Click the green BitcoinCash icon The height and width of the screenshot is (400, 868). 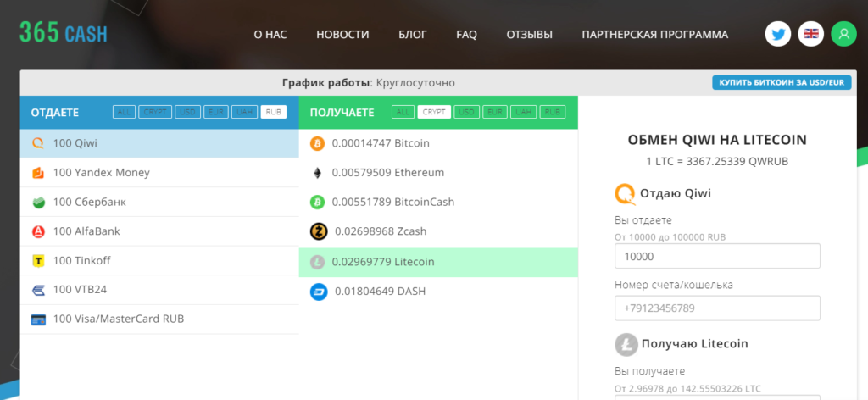317,202
